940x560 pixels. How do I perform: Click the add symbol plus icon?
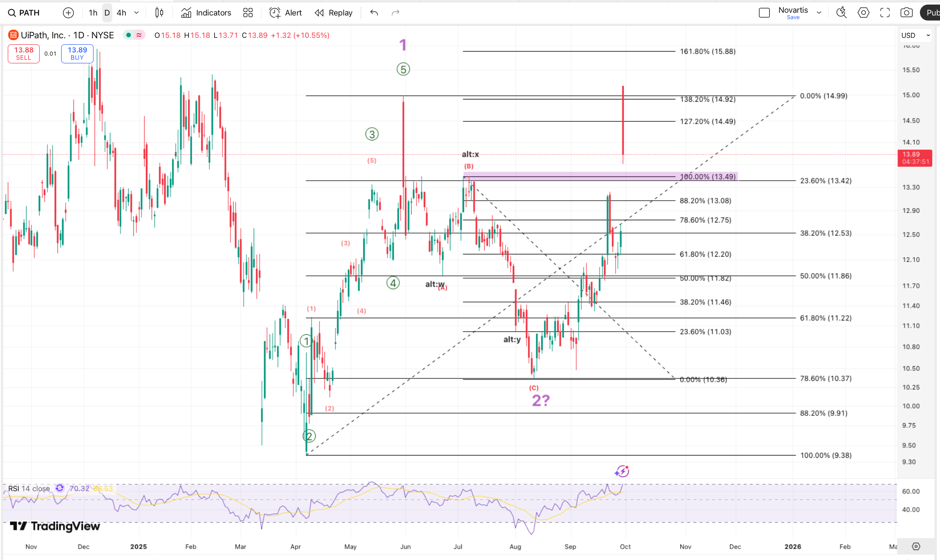point(68,13)
